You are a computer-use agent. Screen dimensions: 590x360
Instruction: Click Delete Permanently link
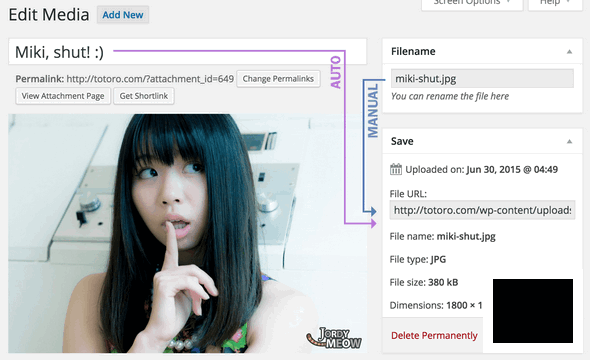[434, 335]
